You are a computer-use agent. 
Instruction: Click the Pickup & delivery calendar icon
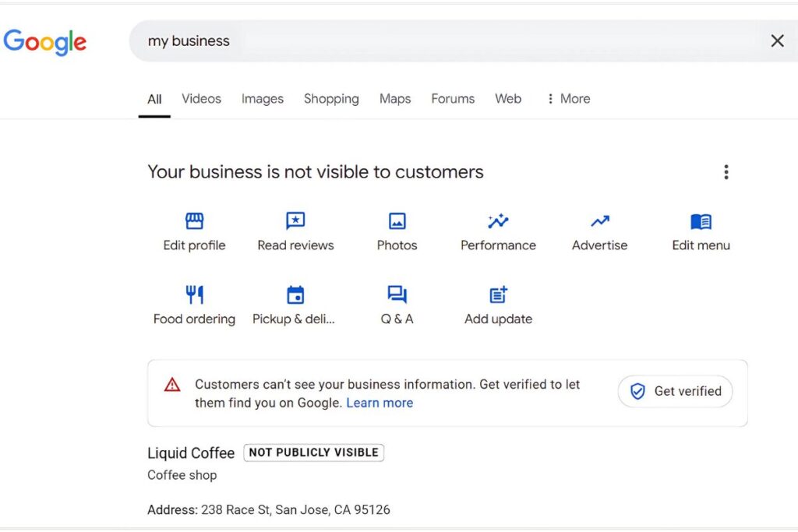295,294
